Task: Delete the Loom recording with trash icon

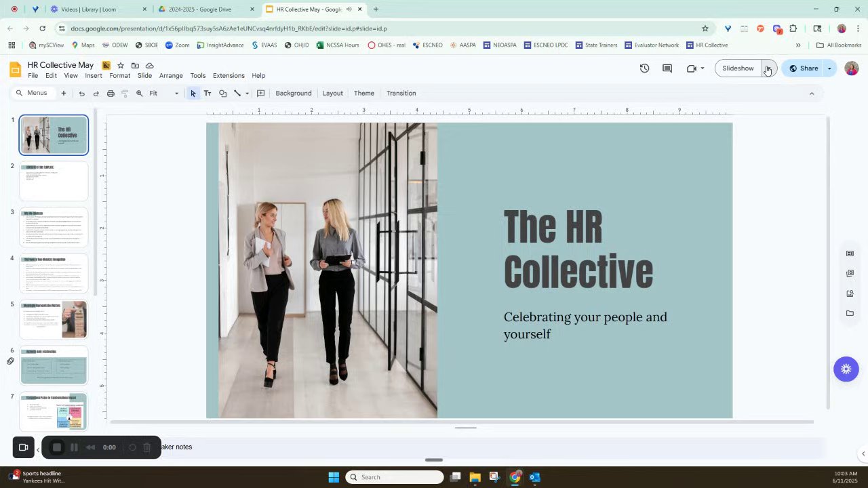Action: (x=146, y=447)
